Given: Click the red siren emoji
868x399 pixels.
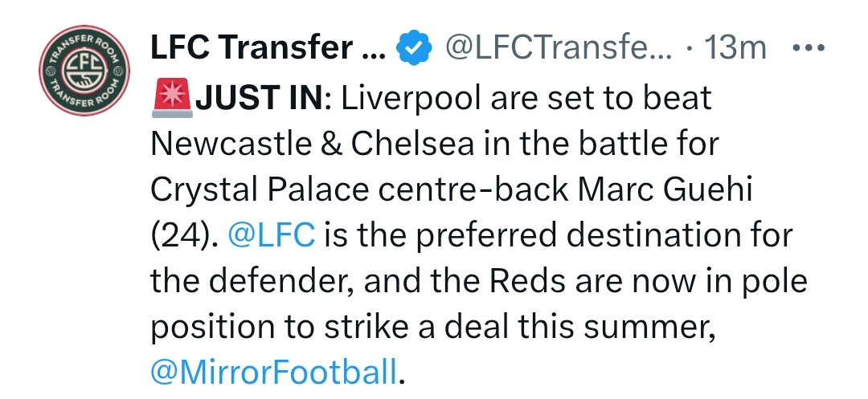Looking at the screenshot, I should click(x=172, y=99).
